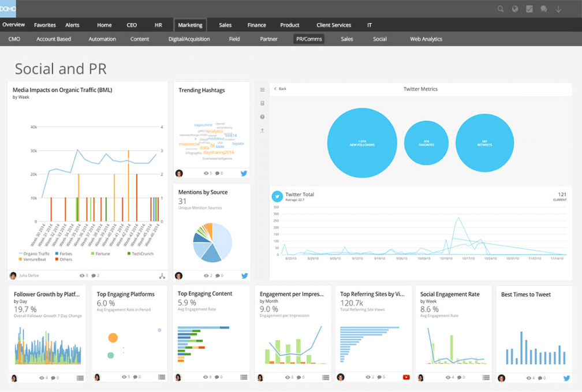Go Back from Twitter Metrics view

pyautogui.click(x=280, y=89)
